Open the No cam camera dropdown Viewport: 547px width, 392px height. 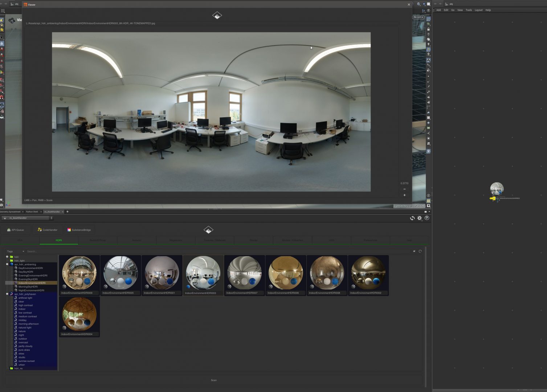(x=418, y=17)
